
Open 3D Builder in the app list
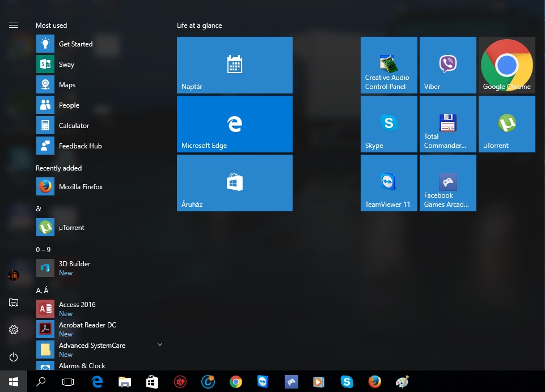[99, 269]
